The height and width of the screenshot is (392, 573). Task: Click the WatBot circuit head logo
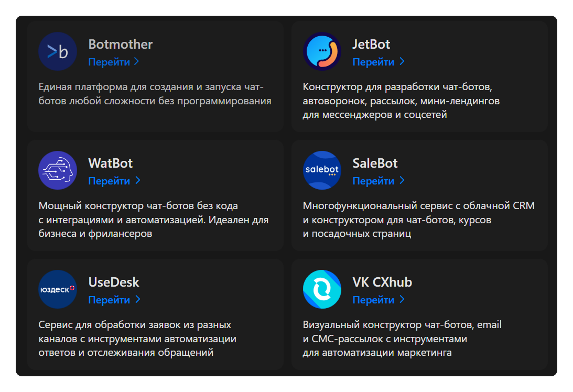[58, 170]
